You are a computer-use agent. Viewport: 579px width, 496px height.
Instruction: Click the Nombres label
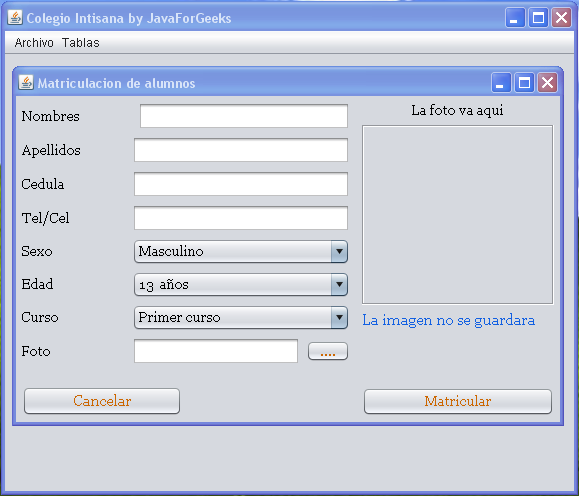point(51,116)
